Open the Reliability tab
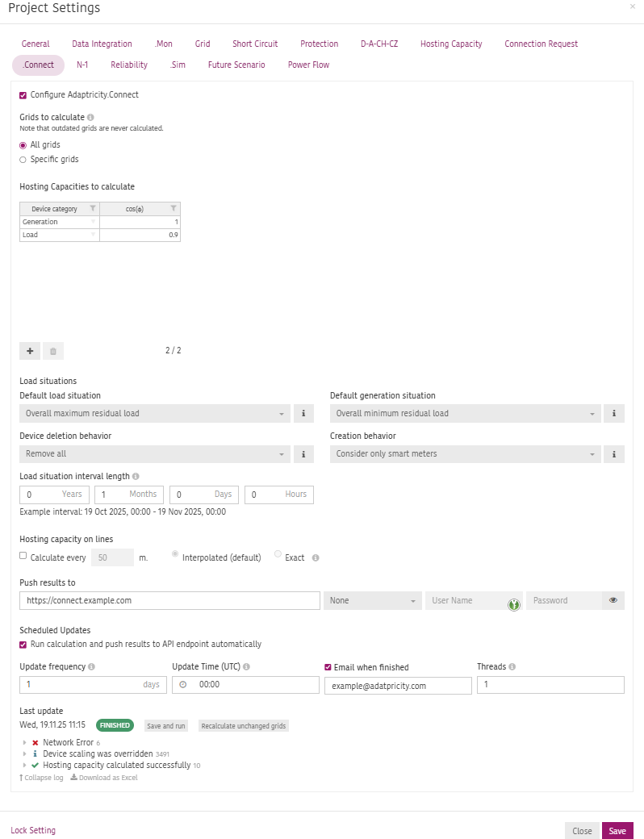Screen dimensions: 644x839 pos(128,65)
